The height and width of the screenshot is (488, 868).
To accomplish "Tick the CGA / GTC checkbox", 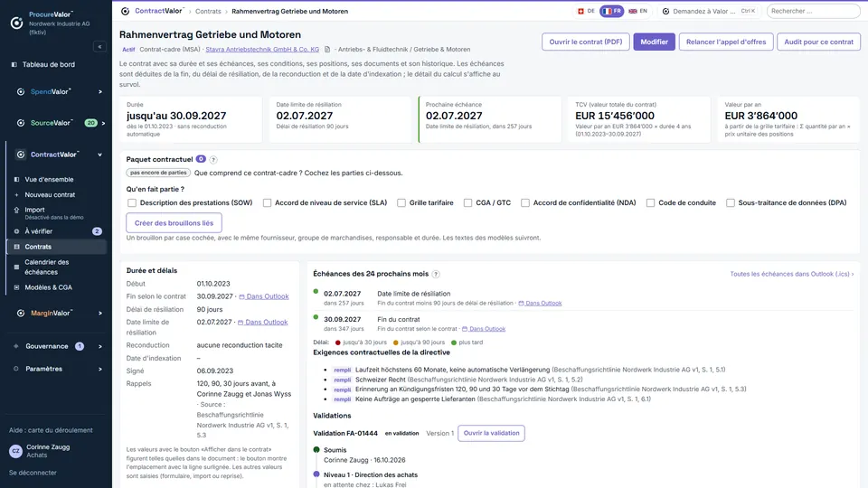I will [467, 203].
